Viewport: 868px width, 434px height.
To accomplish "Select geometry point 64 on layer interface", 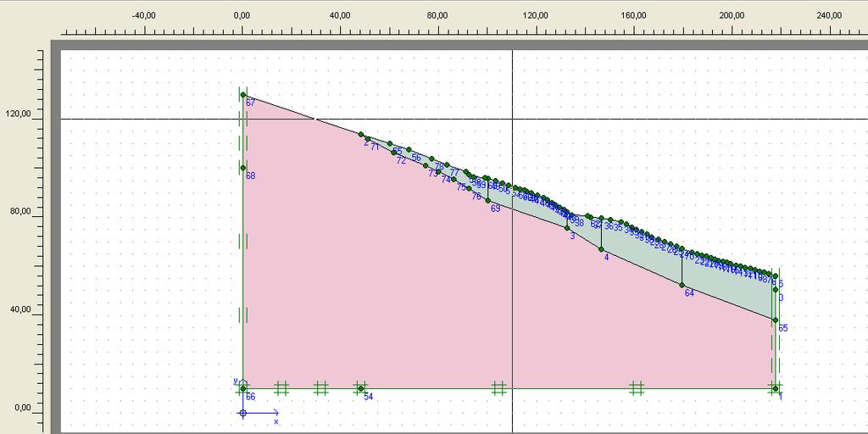I will point(682,285).
